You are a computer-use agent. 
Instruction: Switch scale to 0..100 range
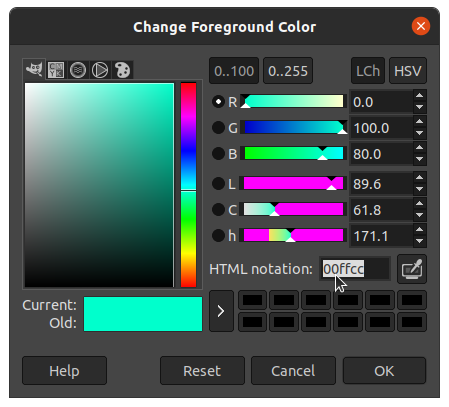pos(234,71)
